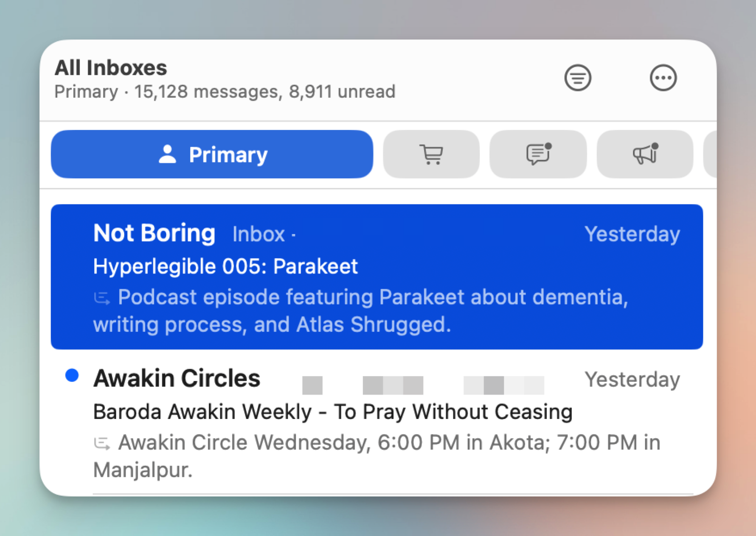Switch to the Transactions cart tab
This screenshot has width=756, height=536.
coord(431,154)
